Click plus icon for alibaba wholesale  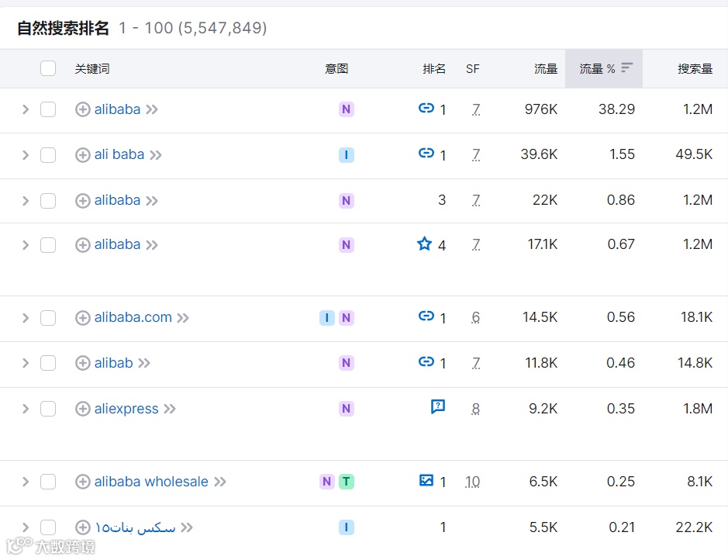[x=83, y=482]
